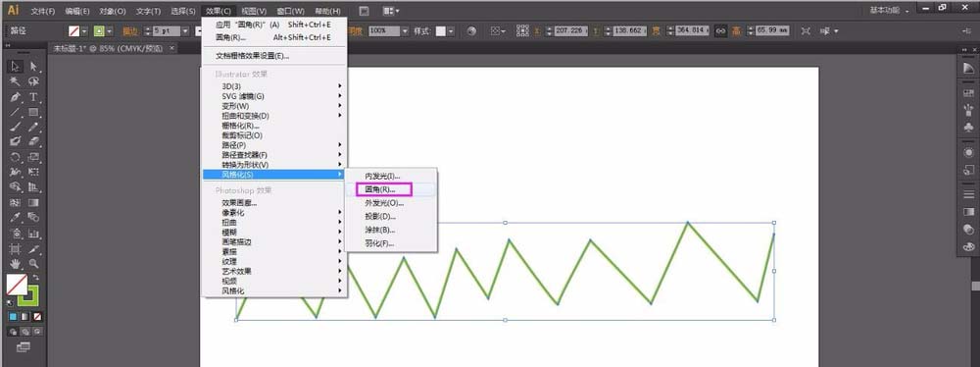Select the Rectangle tool
Viewport: 980px width, 367px height.
(33, 112)
